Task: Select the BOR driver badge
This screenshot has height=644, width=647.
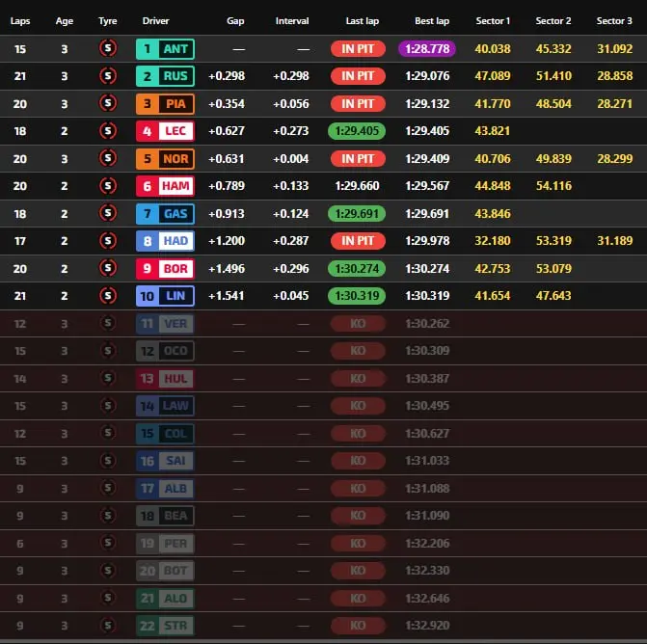Action: coord(165,268)
